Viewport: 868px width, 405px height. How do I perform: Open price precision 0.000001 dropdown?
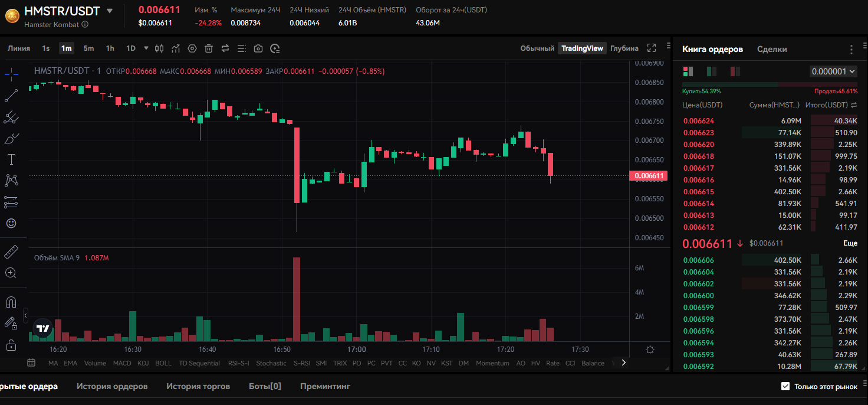[833, 71]
